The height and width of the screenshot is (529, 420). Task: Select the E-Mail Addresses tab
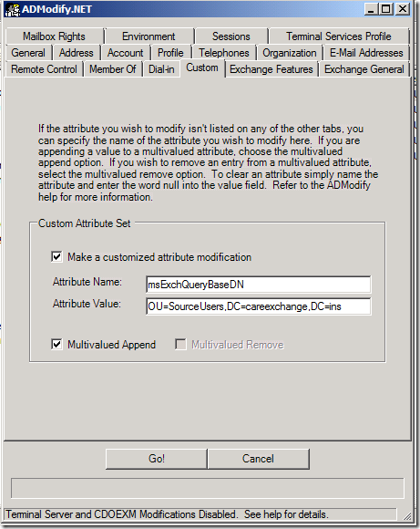[x=366, y=53]
